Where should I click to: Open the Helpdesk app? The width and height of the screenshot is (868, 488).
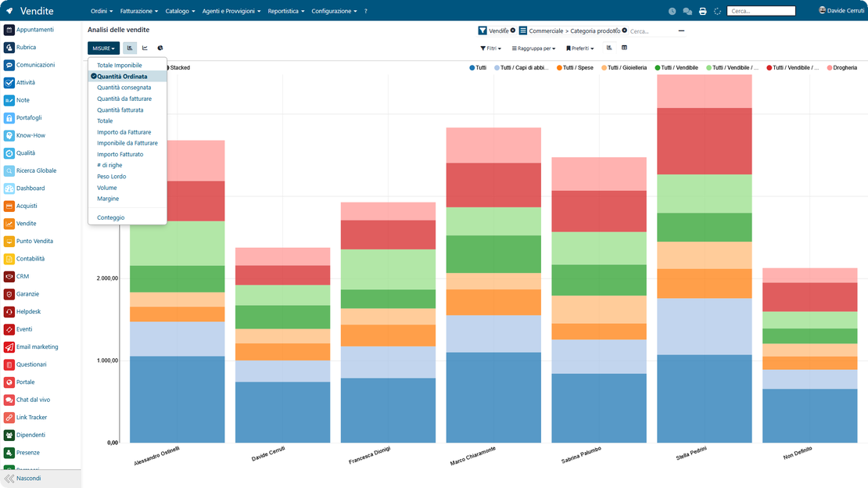point(23,312)
